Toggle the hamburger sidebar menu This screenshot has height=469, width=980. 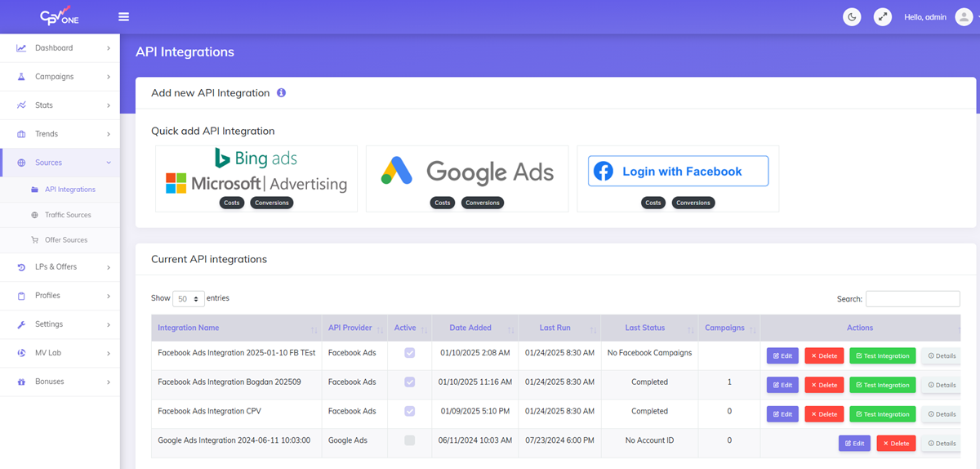[x=123, y=16]
